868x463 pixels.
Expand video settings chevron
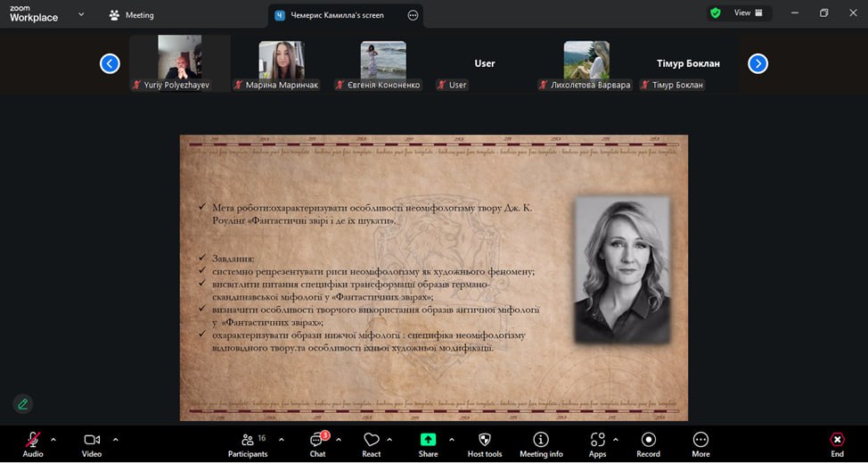(x=116, y=439)
